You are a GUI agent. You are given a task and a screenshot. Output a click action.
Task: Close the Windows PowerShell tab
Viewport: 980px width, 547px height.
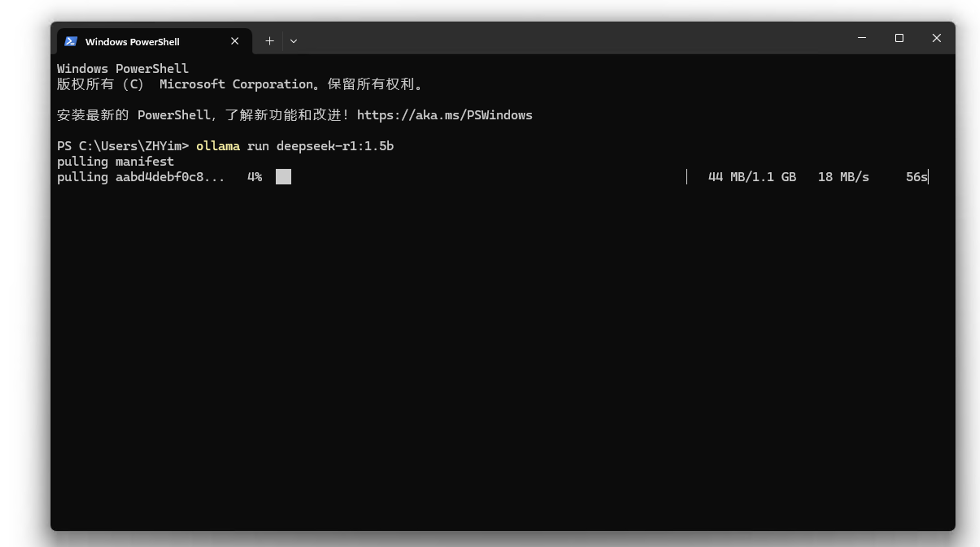(235, 41)
